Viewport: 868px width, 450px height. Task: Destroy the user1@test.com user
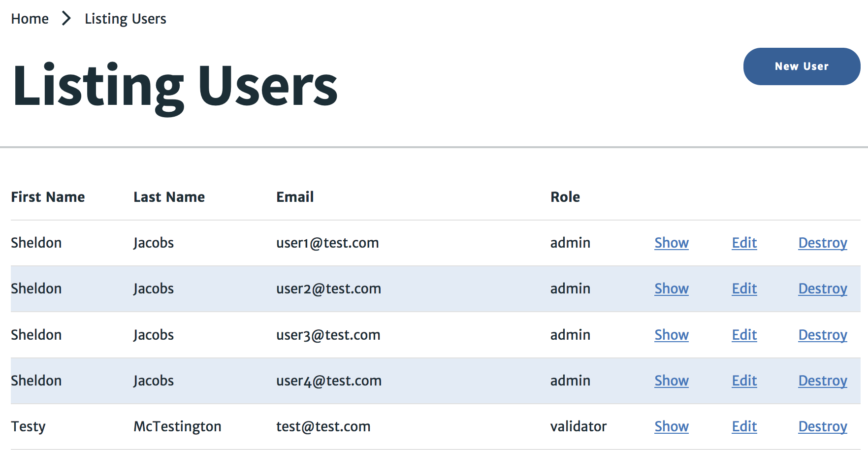(x=822, y=243)
